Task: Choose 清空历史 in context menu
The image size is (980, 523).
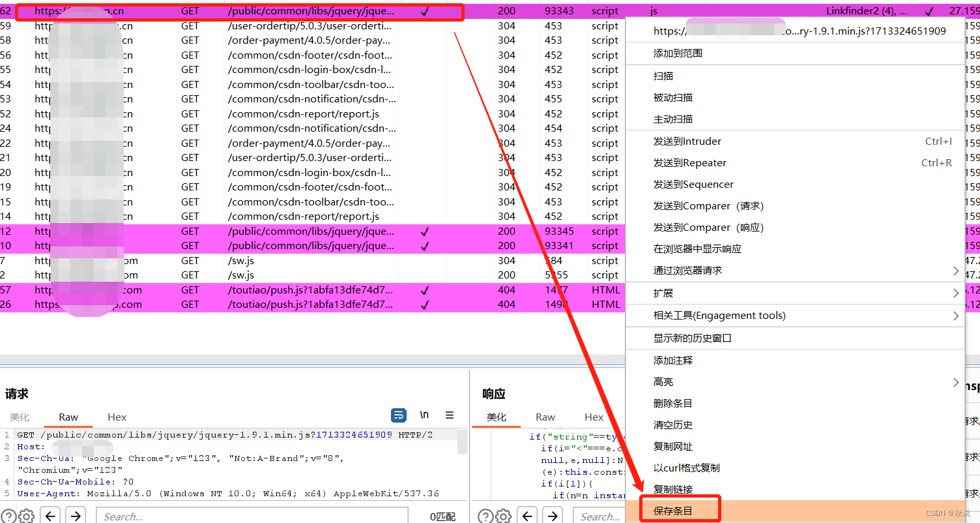Action: [795, 425]
